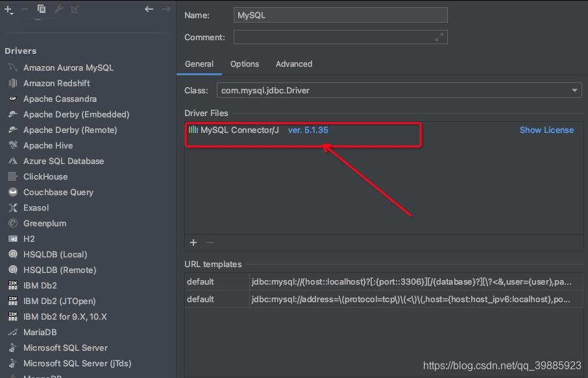
Task: Switch to the Advanced tab
Action: pyautogui.click(x=294, y=64)
